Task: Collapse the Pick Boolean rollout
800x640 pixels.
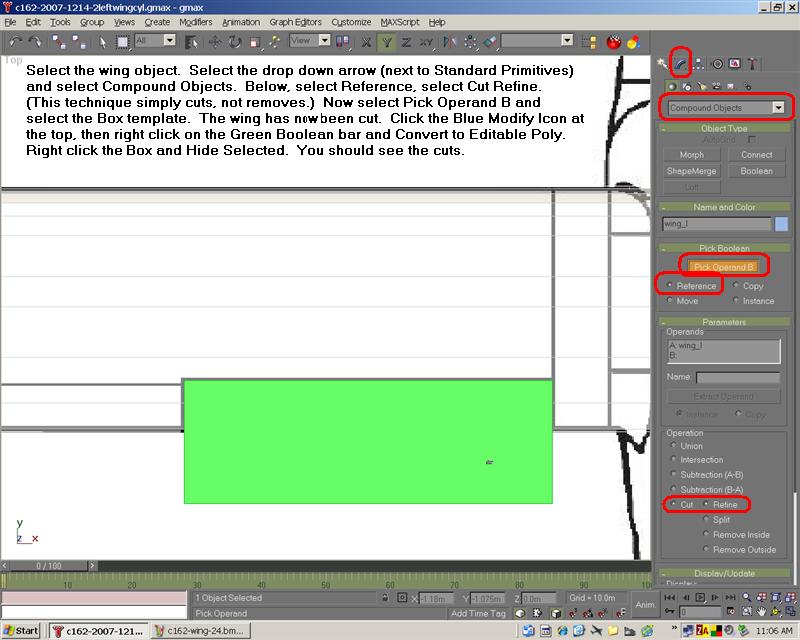Action: [724, 248]
